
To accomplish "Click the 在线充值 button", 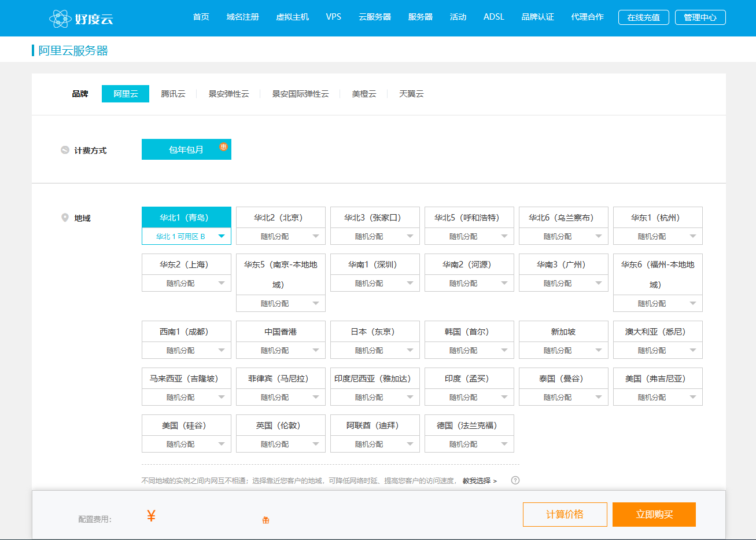I will [644, 17].
